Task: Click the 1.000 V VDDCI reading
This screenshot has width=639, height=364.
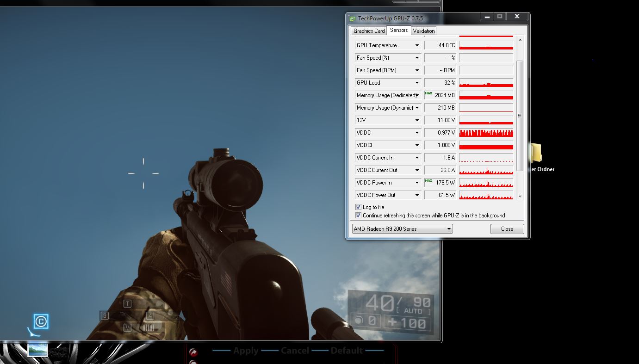Action: click(x=440, y=145)
